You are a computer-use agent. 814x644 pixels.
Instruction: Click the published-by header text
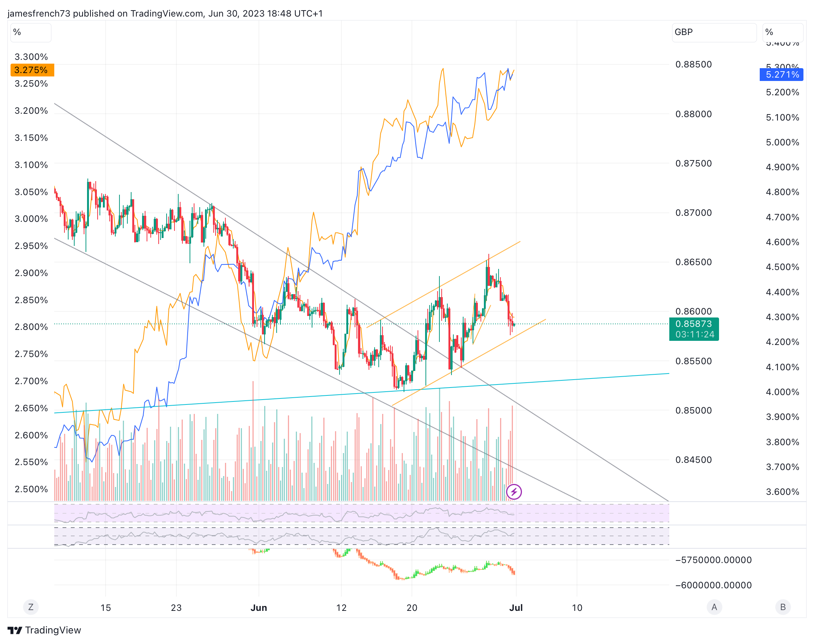pos(165,14)
